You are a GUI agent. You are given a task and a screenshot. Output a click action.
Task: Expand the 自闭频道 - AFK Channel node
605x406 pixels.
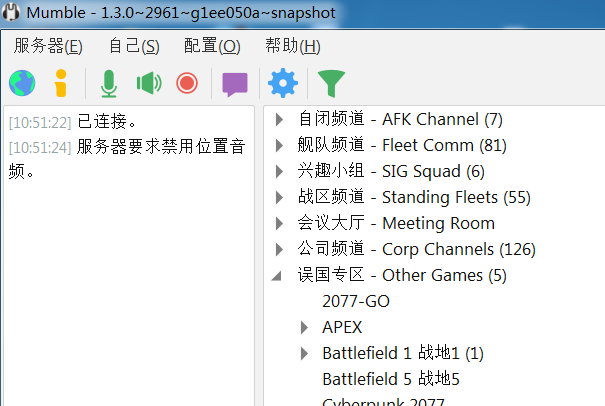click(x=279, y=120)
